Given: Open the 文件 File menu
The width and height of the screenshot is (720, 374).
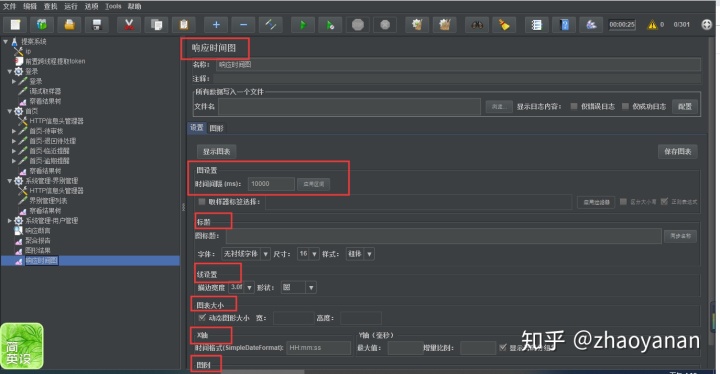Looking at the screenshot, I should coord(9,6).
